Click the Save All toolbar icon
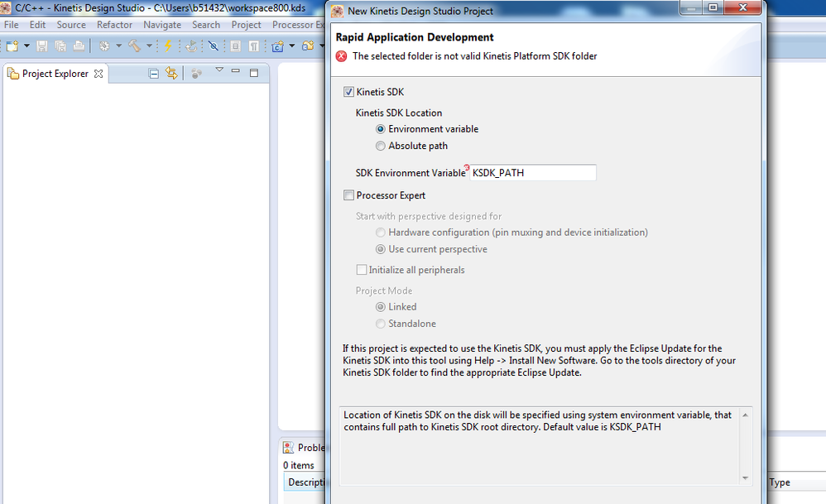The height and width of the screenshot is (504, 826). click(x=60, y=46)
